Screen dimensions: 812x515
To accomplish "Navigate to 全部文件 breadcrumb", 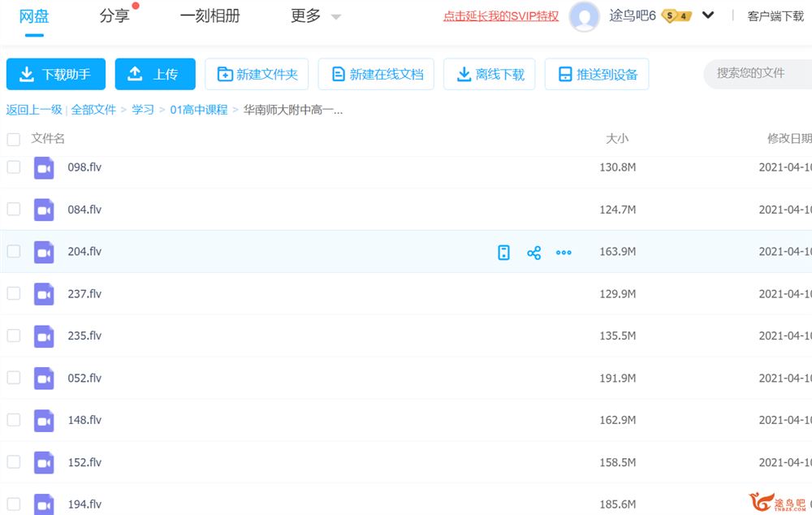I will coord(93,110).
